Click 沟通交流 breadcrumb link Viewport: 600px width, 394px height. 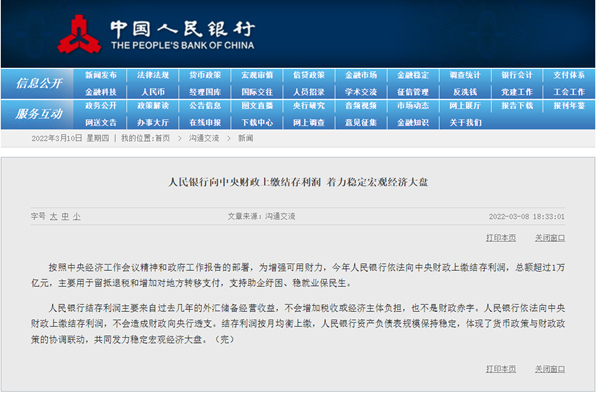(204, 138)
